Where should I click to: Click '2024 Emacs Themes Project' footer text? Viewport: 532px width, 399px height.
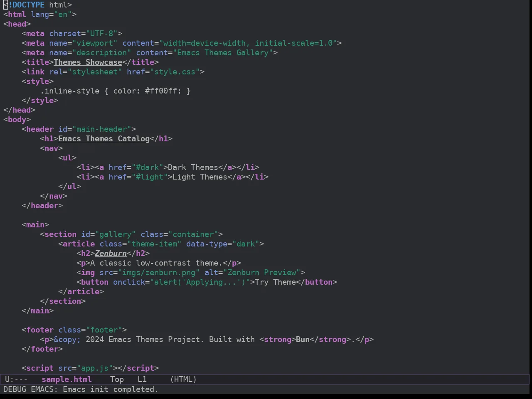[x=143, y=340]
